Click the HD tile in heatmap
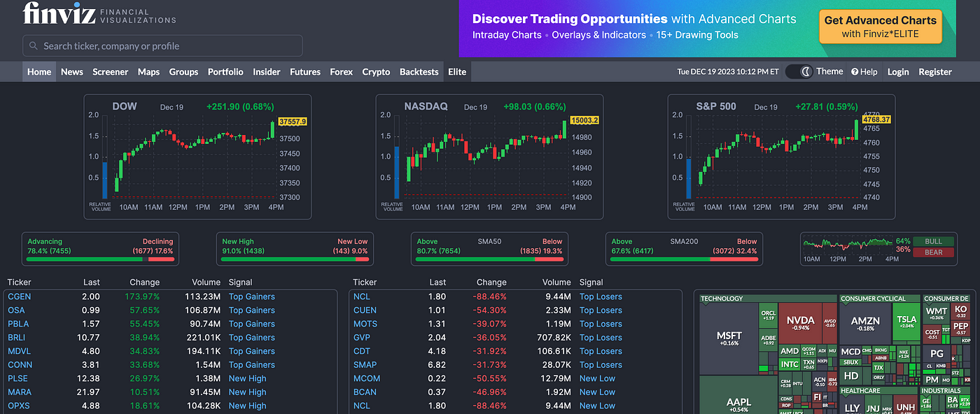Viewport: 980px width, 414px height. point(850,376)
